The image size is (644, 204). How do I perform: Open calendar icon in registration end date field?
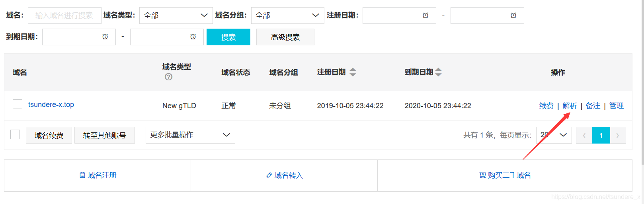513,15
